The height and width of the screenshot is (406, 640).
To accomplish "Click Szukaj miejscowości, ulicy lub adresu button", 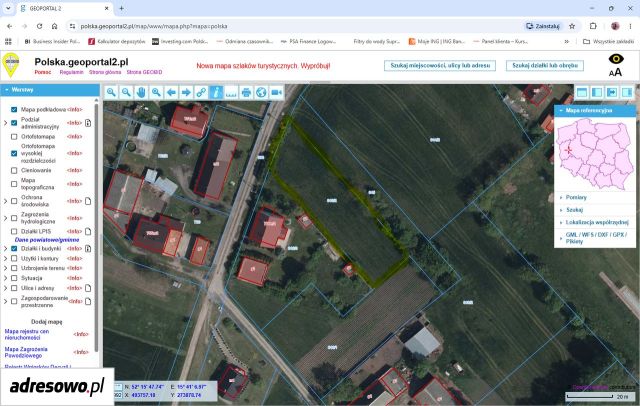I will [440, 65].
